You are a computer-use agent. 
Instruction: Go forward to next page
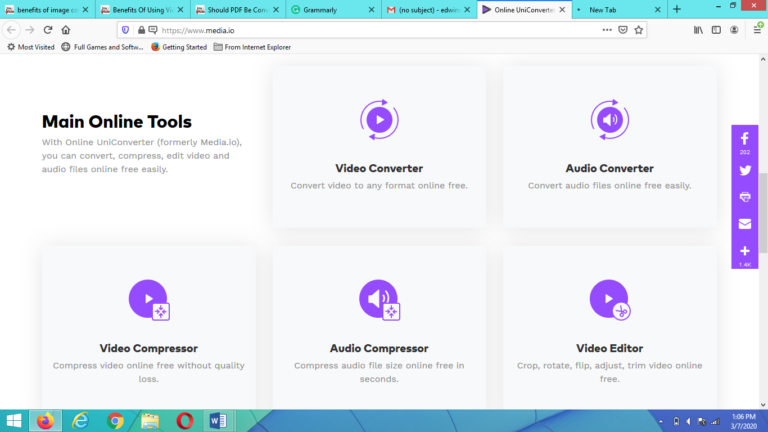29,30
